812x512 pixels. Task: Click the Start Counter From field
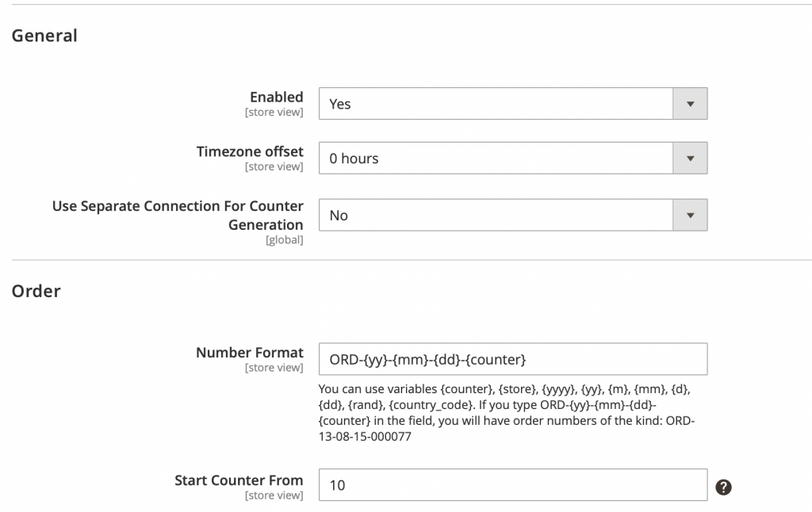pyautogui.click(x=513, y=484)
